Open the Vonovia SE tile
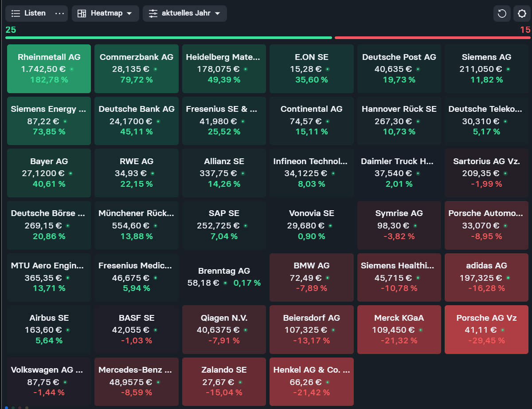This screenshot has width=532, height=409. pos(312,225)
